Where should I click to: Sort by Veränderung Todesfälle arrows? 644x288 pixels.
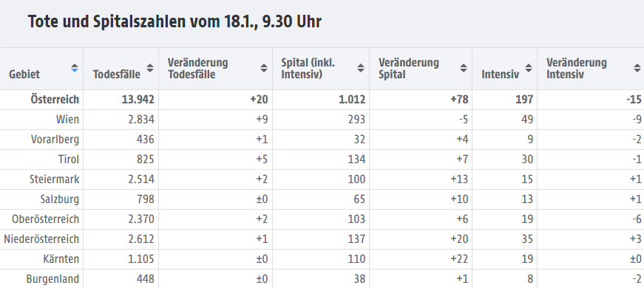coord(264,68)
